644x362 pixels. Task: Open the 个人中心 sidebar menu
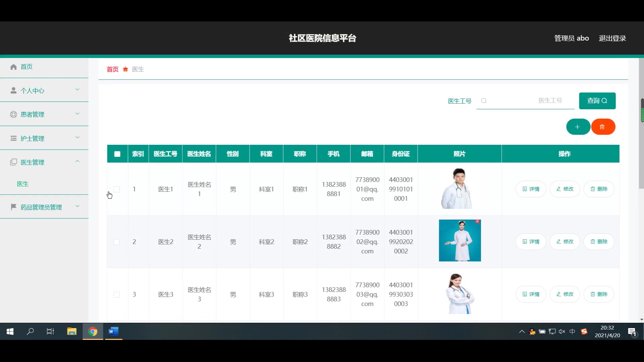[44, 90]
